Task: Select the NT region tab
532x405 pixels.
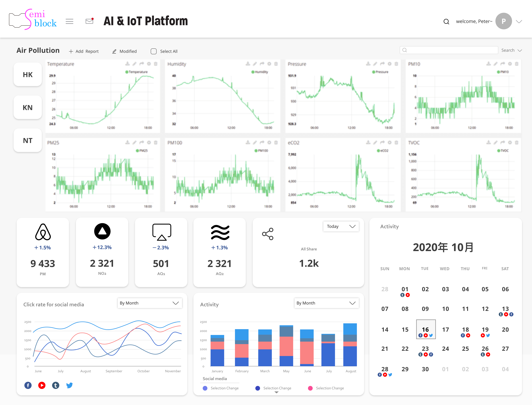Action: click(28, 140)
